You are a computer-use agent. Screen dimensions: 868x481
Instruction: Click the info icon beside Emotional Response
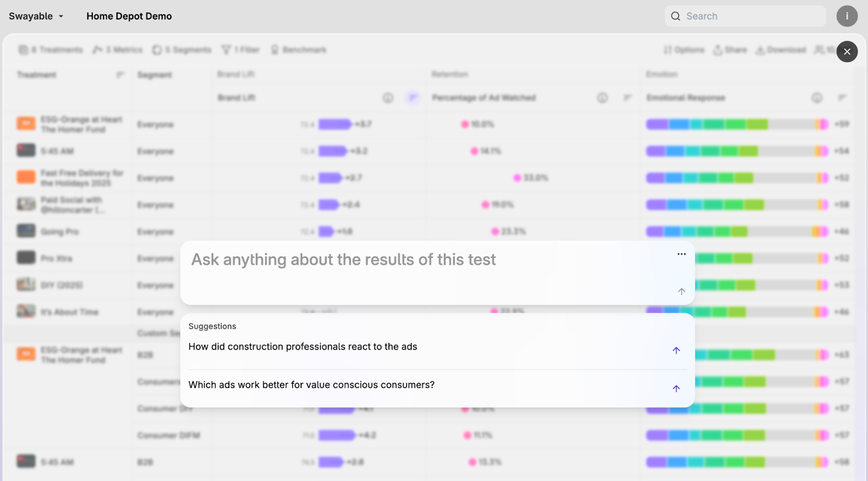point(816,98)
